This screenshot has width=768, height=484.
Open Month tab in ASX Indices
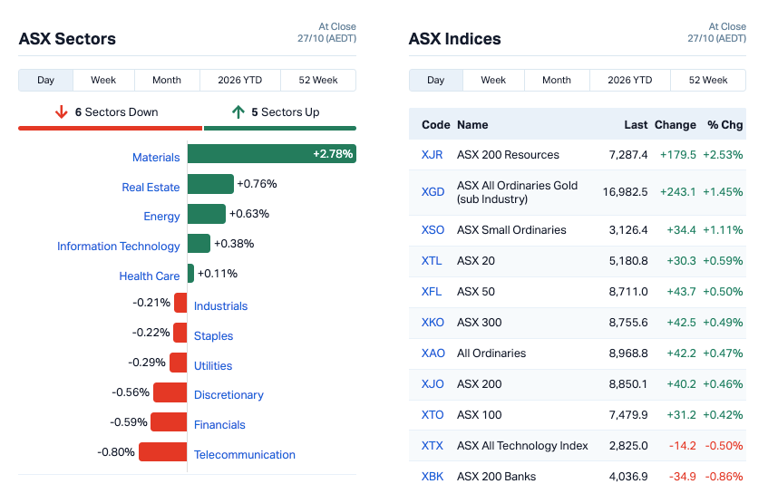[556, 80]
